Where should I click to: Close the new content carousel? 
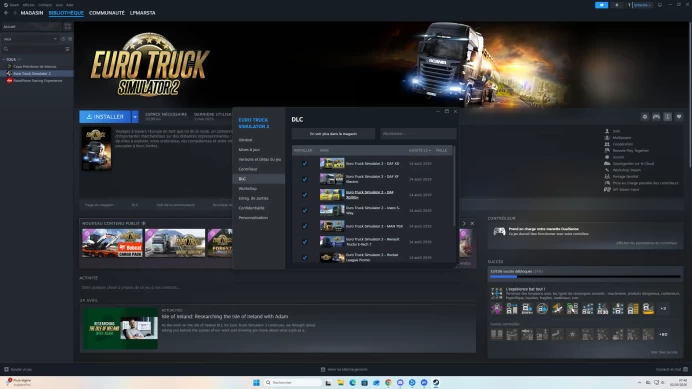(x=472, y=223)
